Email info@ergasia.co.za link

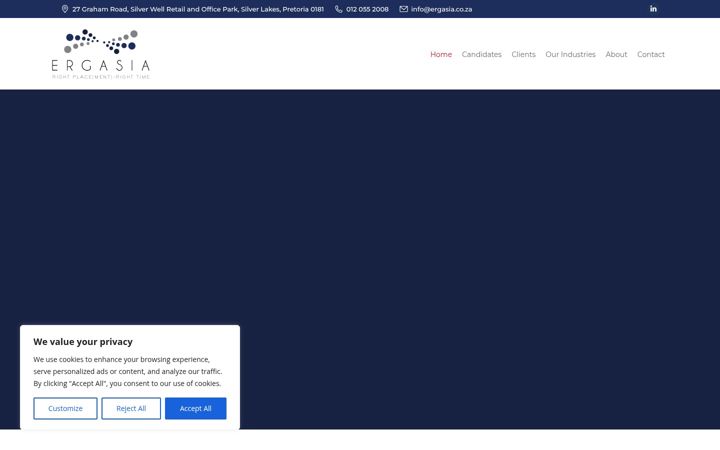pyautogui.click(x=441, y=9)
